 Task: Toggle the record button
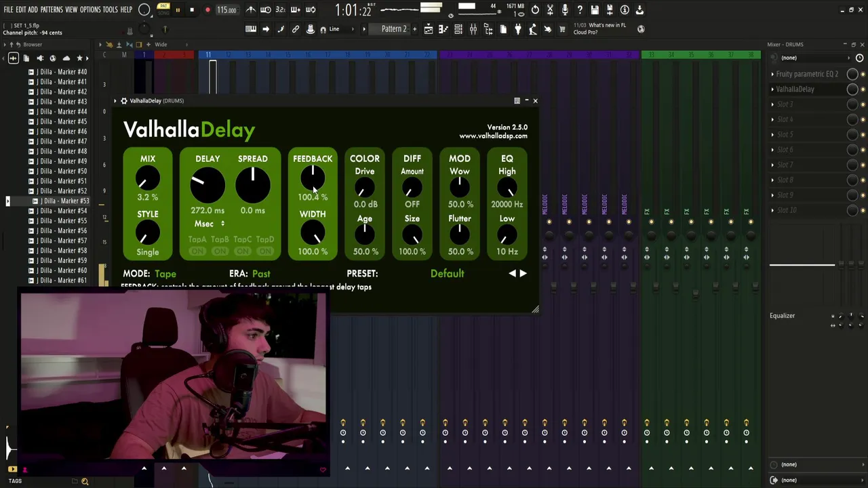pos(208,10)
